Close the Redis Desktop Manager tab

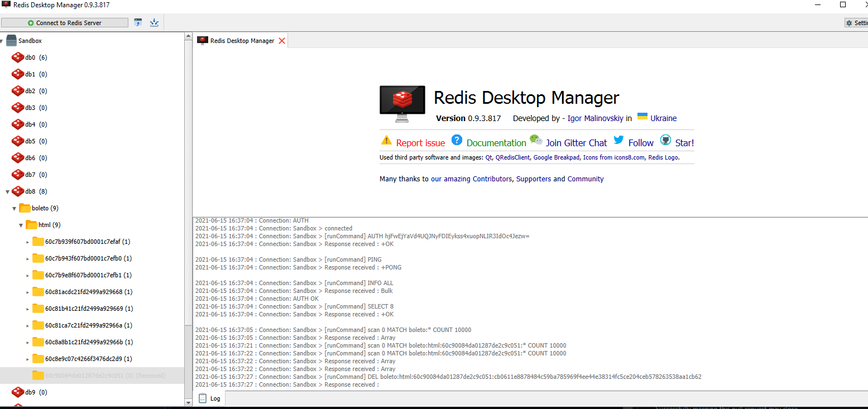[x=282, y=41]
